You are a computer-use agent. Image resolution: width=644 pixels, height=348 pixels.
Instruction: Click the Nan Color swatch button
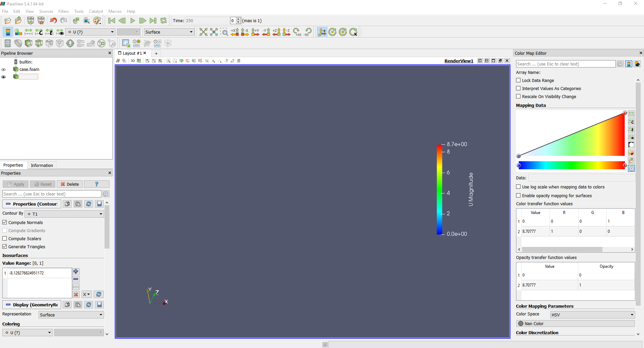(576, 323)
